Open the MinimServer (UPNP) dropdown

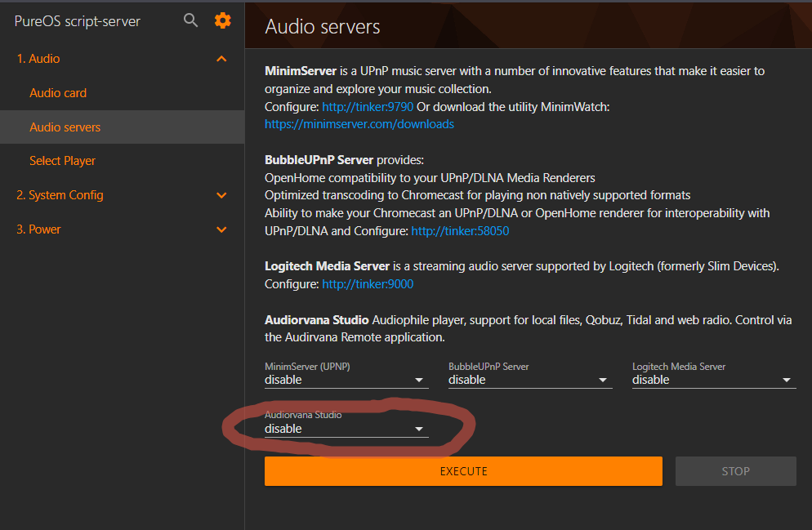coord(346,380)
